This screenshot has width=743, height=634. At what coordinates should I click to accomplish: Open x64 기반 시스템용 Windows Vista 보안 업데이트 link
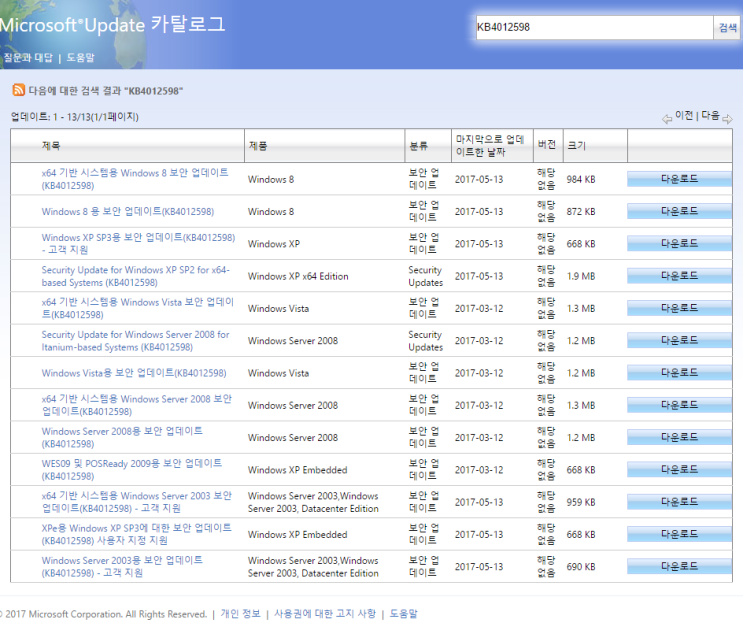click(x=137, y=308)
